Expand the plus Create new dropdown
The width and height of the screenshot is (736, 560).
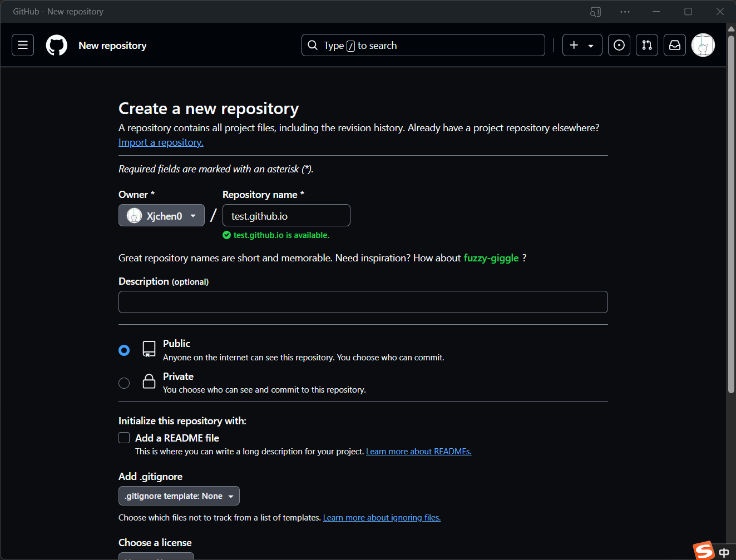(582, 45)
